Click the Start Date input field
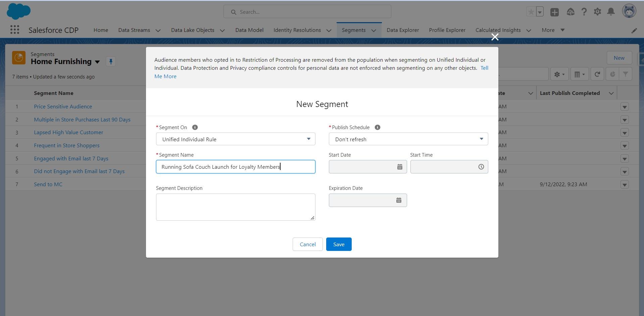The height and width of the screenshot is (316, 644). [x=368, y=167]
